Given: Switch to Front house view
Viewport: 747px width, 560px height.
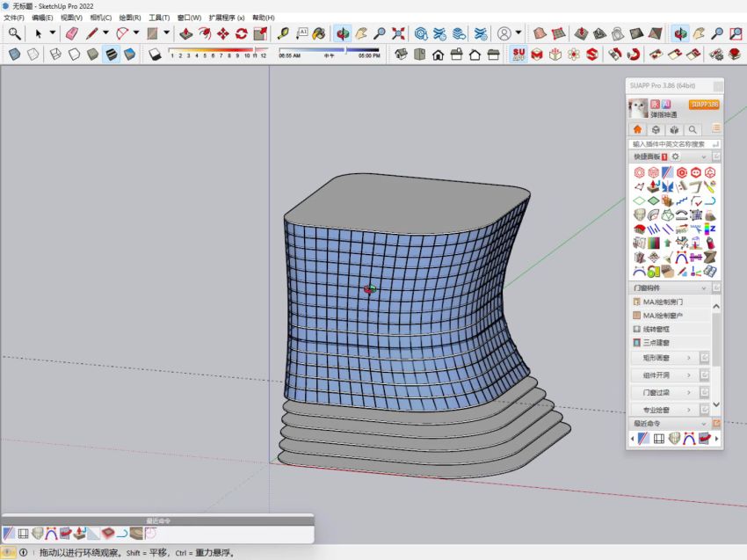Looking at the screenshot, I should click(438, 55).
